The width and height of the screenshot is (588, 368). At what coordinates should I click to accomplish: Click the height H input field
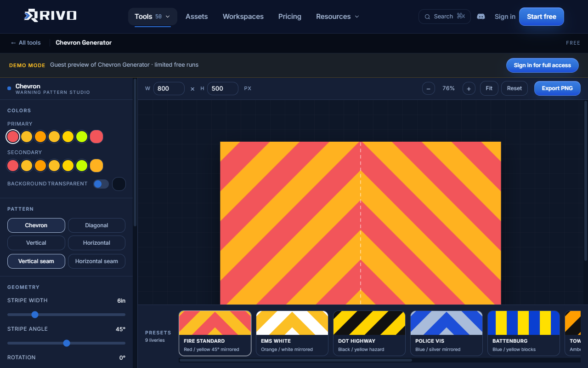[x=223, y=88]
